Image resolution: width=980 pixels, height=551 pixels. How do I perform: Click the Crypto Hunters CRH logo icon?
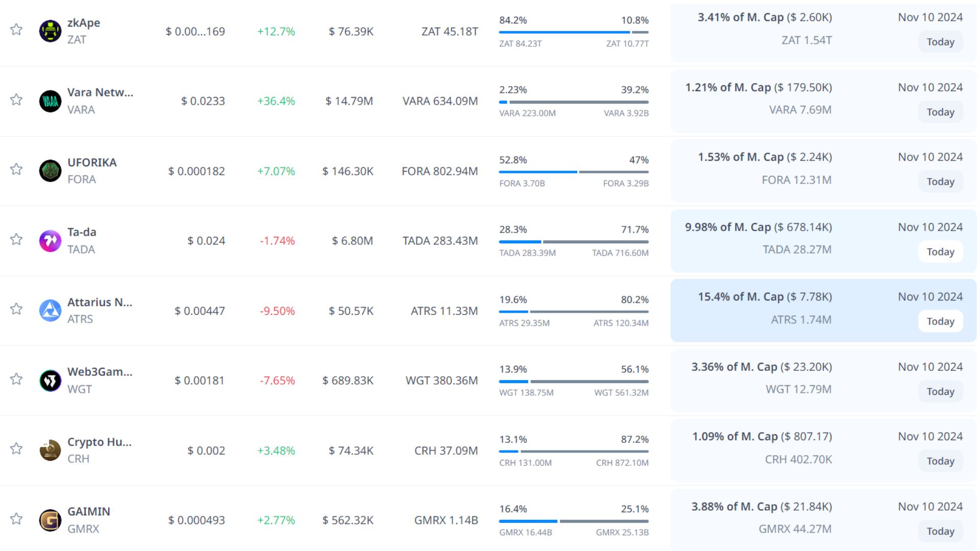pos(50,450)
